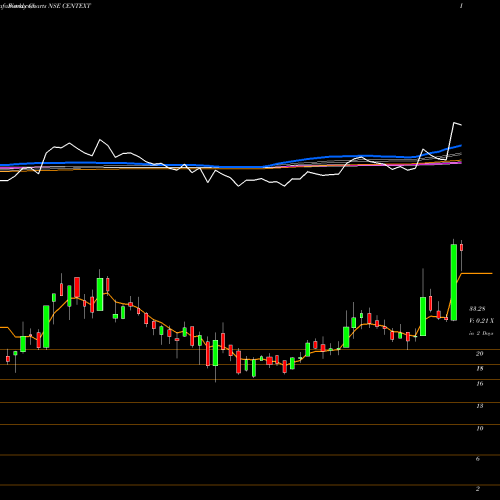Click the 2 price axis label
Image resolution: width=500 pixels, height=500 pixels.
[478, 489]
